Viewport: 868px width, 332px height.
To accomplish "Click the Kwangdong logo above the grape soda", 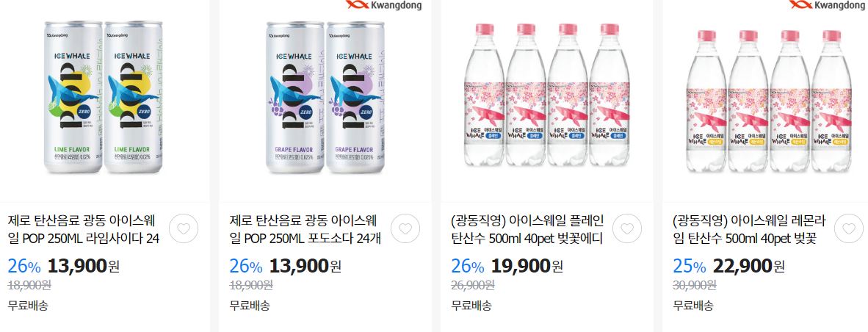I will point(383,5).
